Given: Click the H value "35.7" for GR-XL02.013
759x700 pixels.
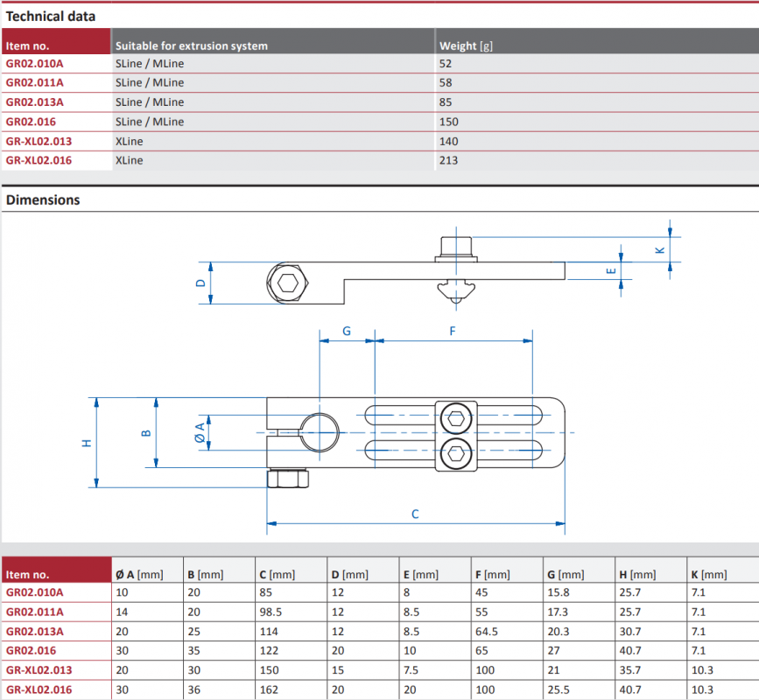Looking at the screenshot, I should 630,670.
